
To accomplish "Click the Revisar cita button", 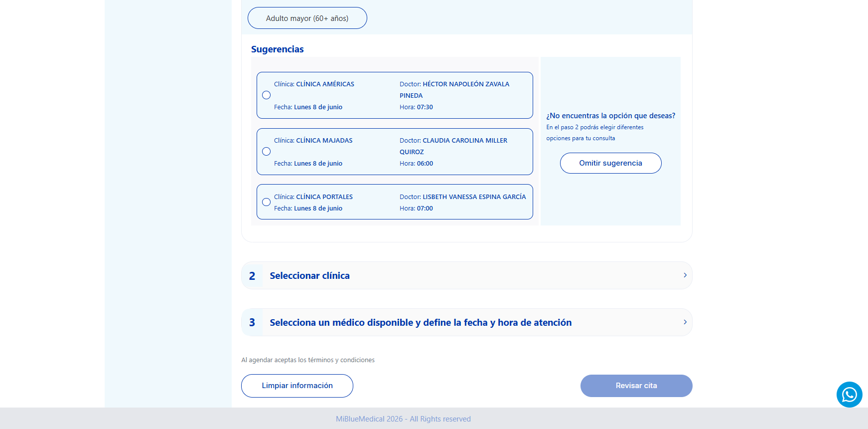I will point(636,386).
